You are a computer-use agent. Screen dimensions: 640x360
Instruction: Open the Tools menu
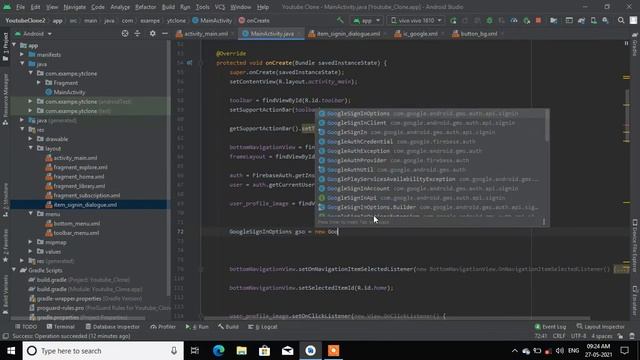click(x=202, y=7)
